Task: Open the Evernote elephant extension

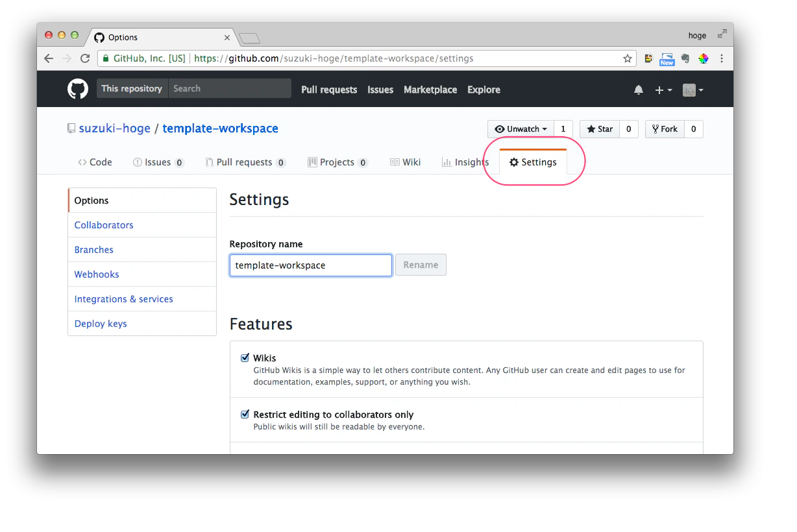Action: click(685, 58)
